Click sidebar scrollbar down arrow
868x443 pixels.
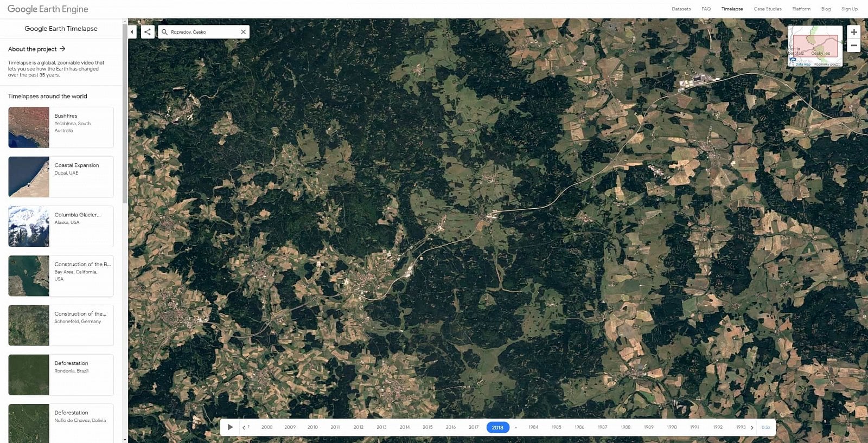125,440
